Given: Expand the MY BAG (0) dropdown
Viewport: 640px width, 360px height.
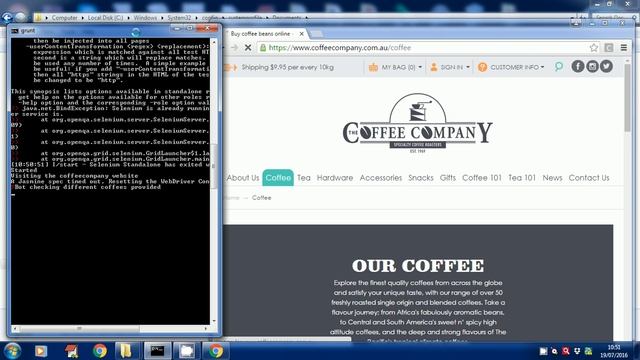Looking at the screenshot, I should tap(402, 67).
